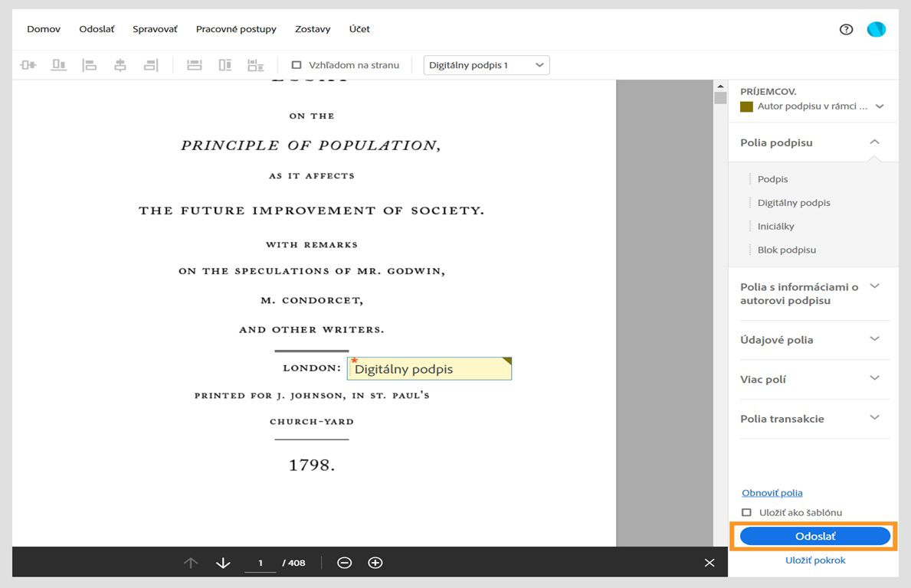The image size is (911, 588).
Task: Click the match width icon
Action: (194, 65)
